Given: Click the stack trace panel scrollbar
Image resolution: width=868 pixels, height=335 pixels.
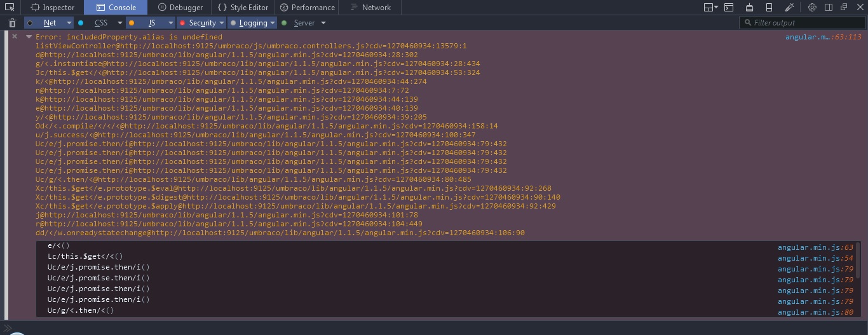Looking at the screenshot, I should 858,259.
